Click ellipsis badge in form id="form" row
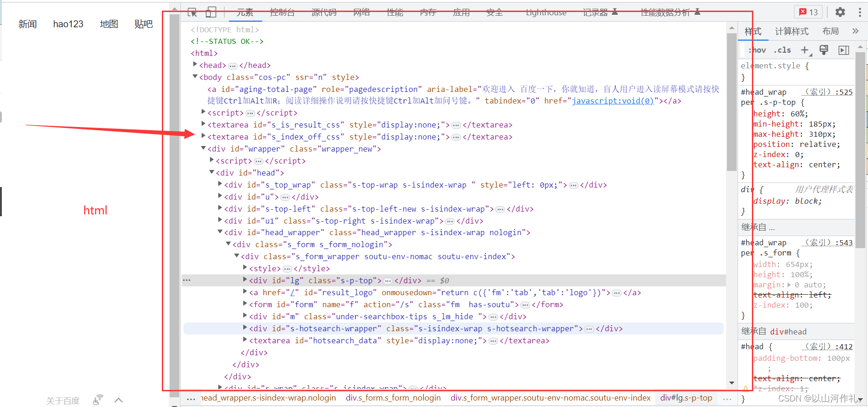868x407 pixels. 525,305
